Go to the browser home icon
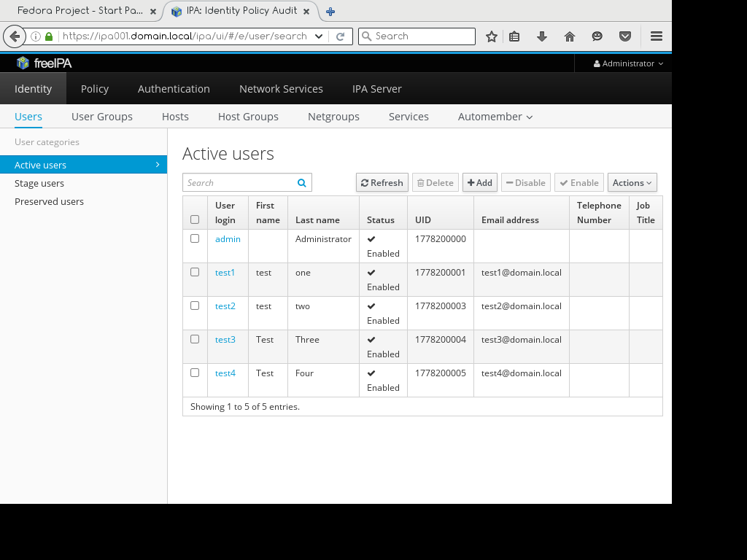Viewport: 747px width, 560px height. [x=569, y=36]
